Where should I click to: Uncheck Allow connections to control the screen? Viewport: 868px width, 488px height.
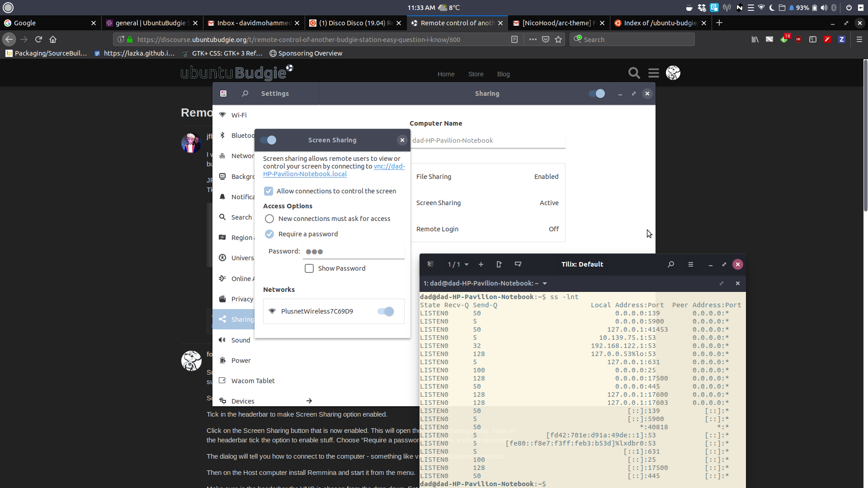(x=269, y=191)
